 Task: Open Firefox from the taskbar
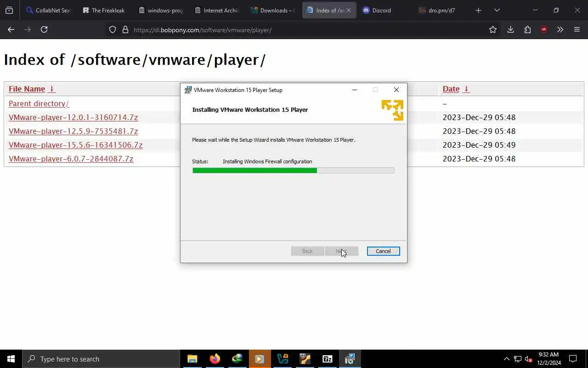215,359
